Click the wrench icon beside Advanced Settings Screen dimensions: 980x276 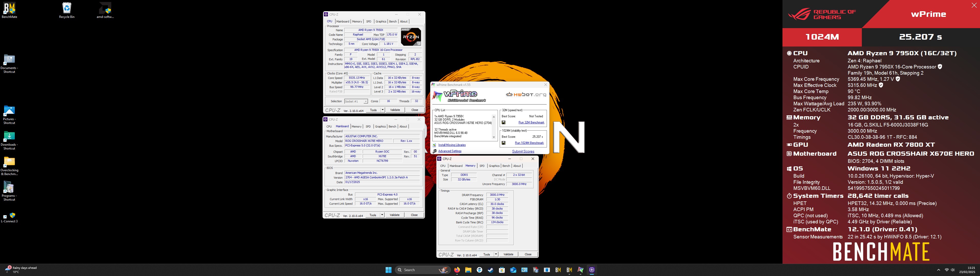[x=434, y=151]
